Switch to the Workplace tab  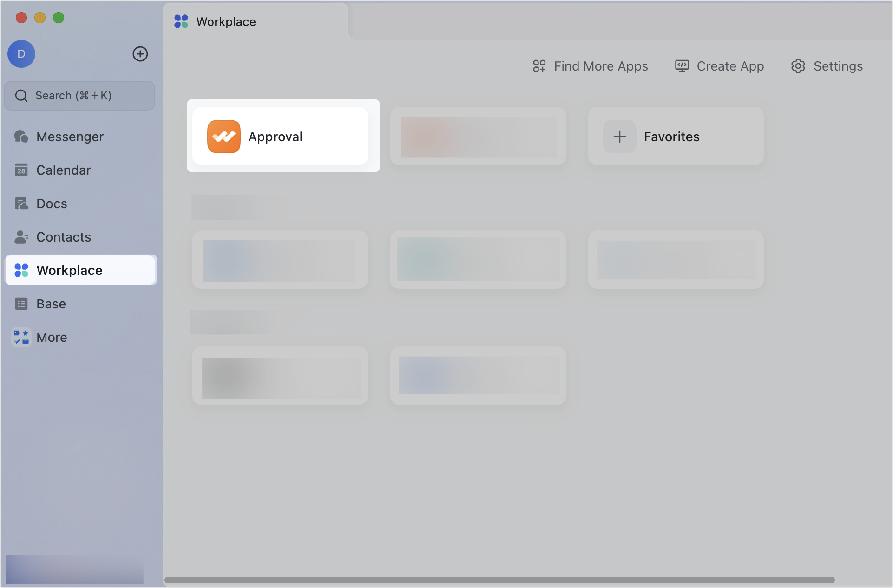click(226, 21)
